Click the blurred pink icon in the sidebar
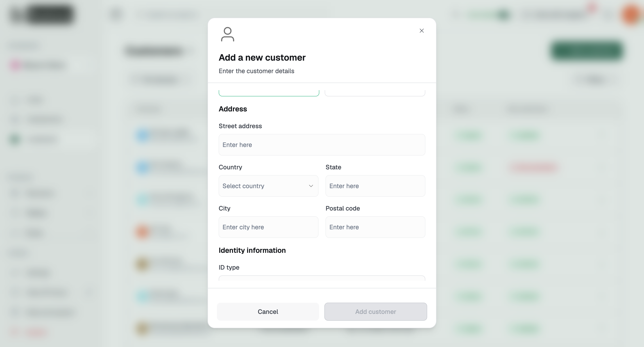Screen dimensions: 644x347 pyautogui.click(x=15, y=65)
